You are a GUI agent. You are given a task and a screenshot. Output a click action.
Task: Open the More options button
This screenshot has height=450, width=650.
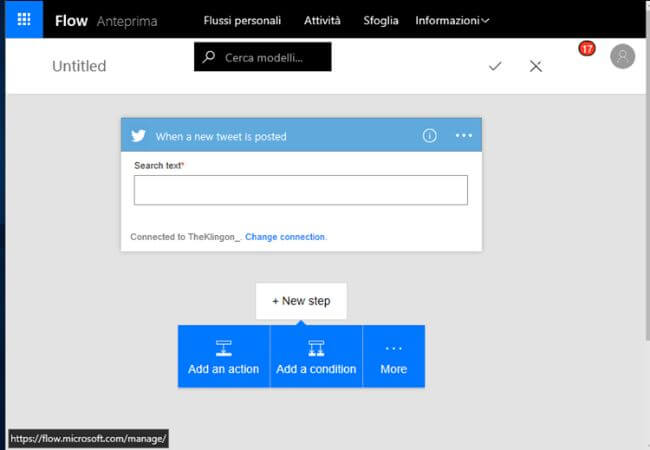(394, 356)
